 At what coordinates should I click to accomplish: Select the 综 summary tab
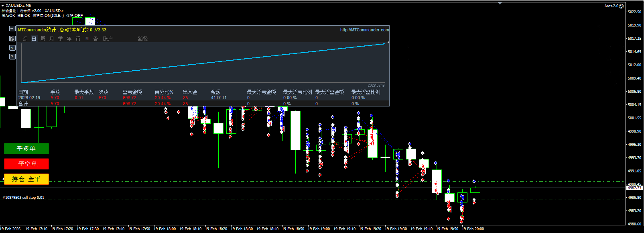25,39
